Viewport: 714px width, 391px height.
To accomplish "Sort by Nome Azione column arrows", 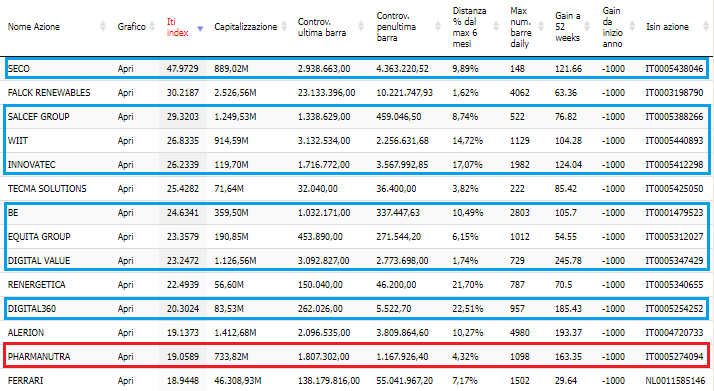I will [103, 27].
